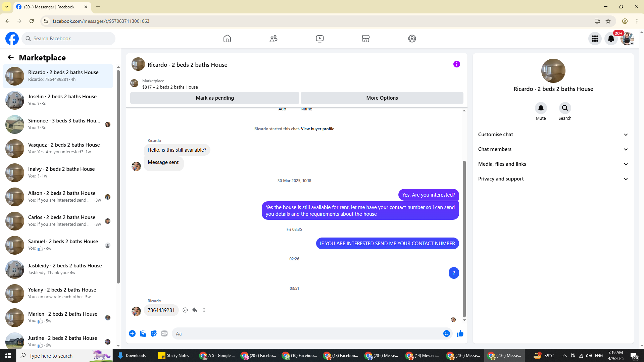This screenshot has height=362, width=644.
Task: Expand Customise chat section
Action: [553, 135]
